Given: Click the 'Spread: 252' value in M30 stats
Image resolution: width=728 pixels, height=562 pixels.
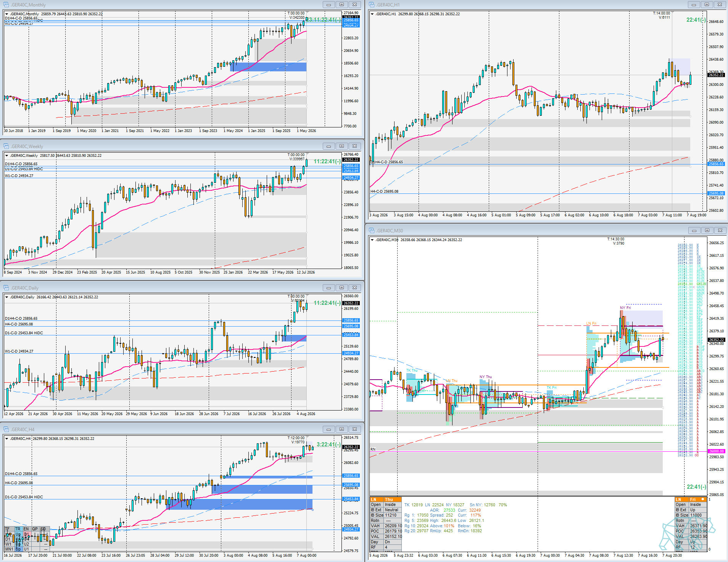Looking at the screenshot, I should tap(442, 515).
